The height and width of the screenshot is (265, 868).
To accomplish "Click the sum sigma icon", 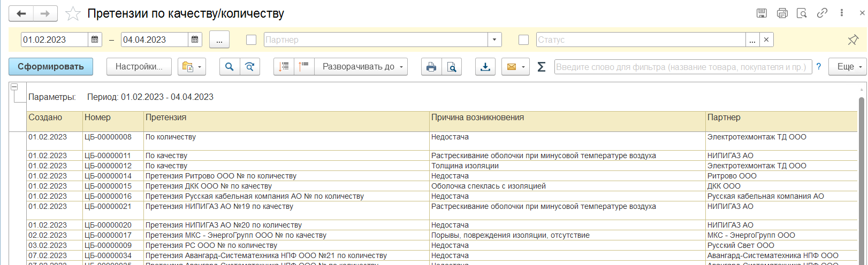I will [542, 67].
